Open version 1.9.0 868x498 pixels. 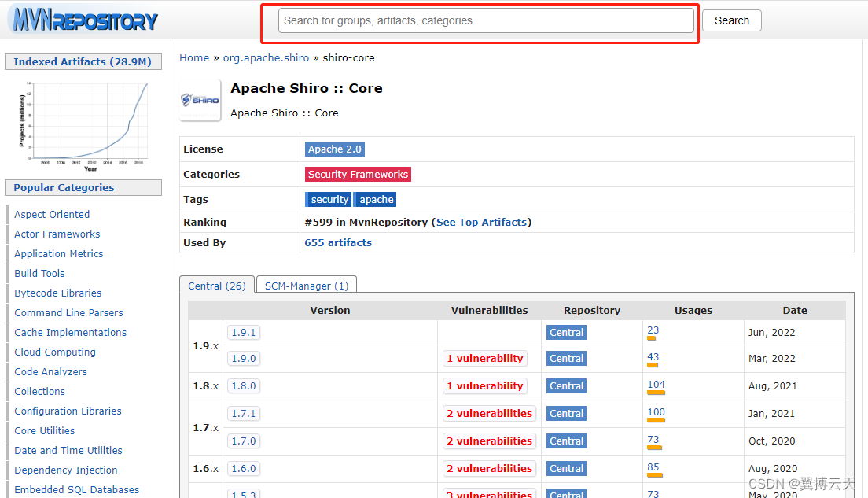point(243,359)
